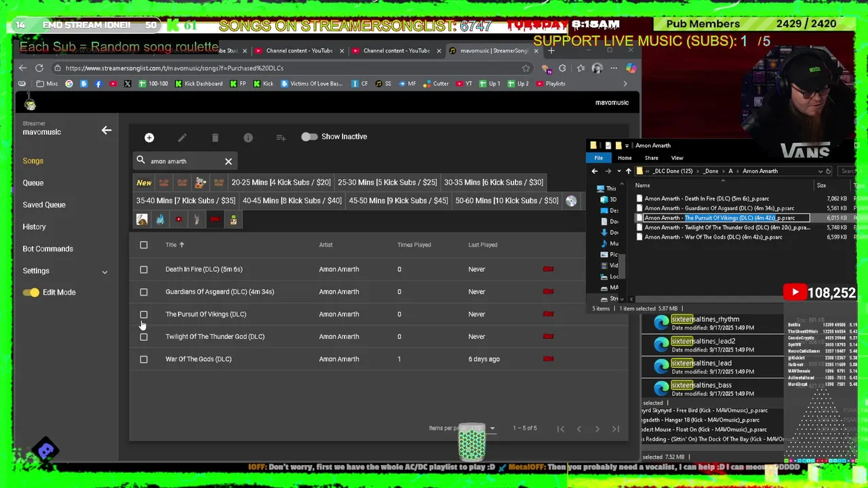Filter by 30-35 Mins [6 Kick Subs / $30]
868x488 pixels.
click(494, 182)
